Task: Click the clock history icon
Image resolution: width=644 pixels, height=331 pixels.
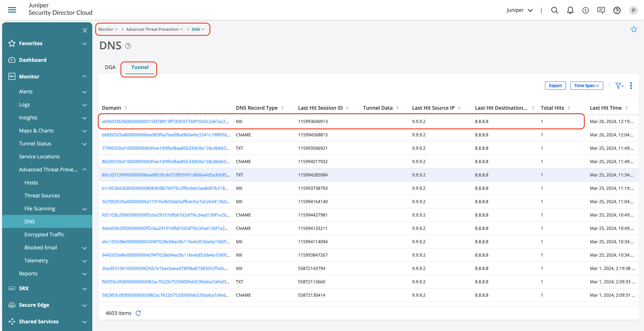Action: 585,10
